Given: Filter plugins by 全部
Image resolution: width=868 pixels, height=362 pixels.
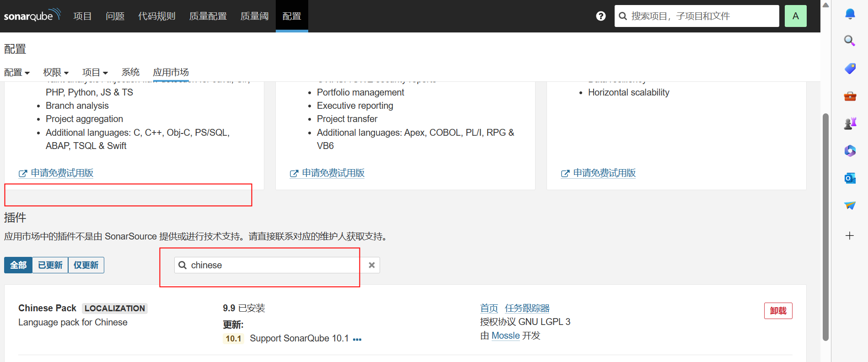Looking at the screenshot, I should (18, 265).
